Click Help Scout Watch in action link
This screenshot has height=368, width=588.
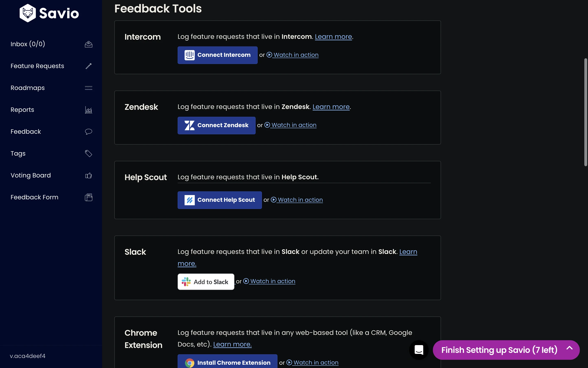(300, 200)
